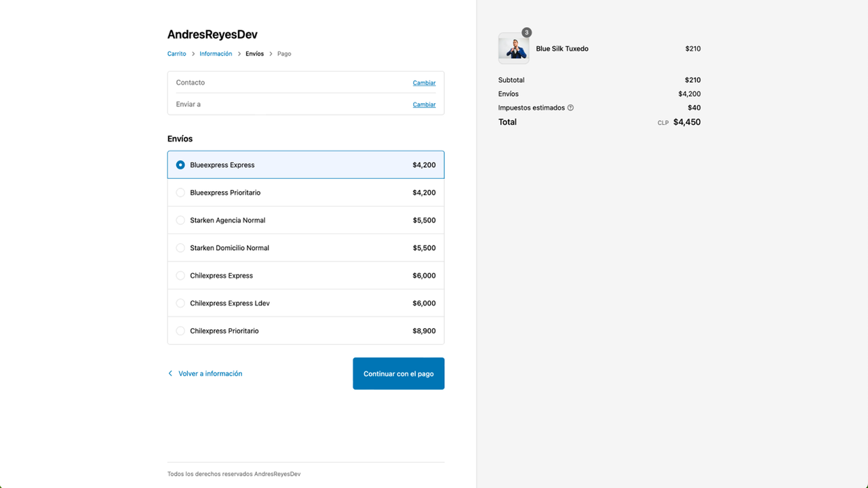Click the help icon beside Impuestos estimados
868x488 pixels.
tap(570, 108)
